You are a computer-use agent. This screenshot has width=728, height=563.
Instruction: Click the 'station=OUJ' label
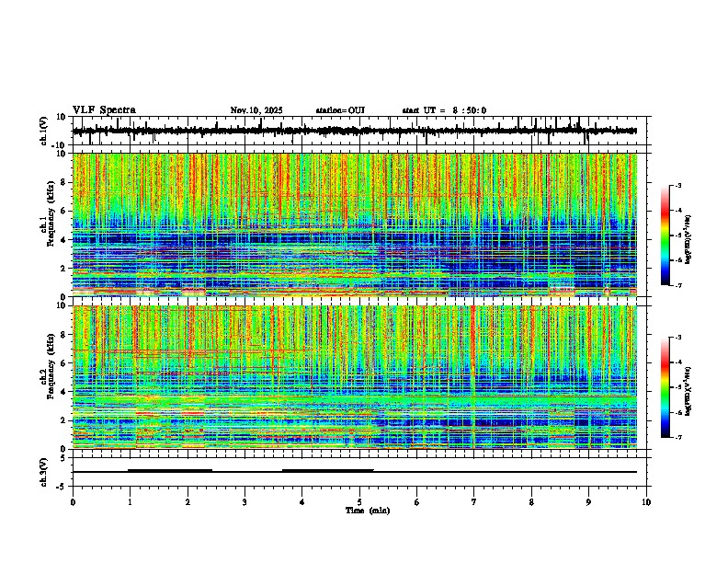pyautogui.click(x=340, y=110)
